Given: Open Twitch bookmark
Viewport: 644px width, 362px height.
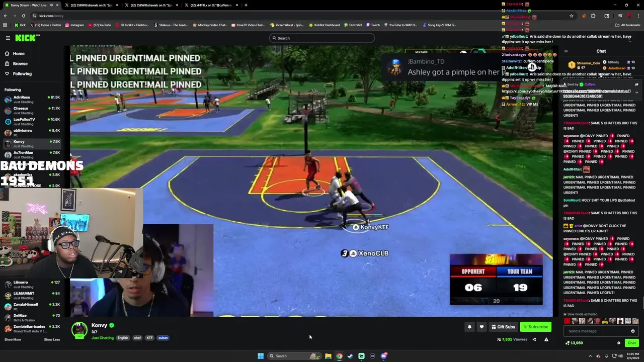Looking at the screenshot, I should click(x=373, y=25).
